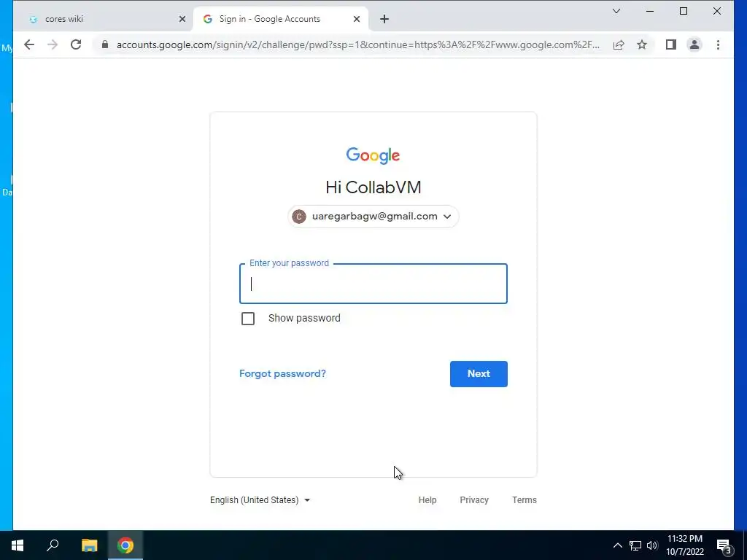Expand the uaregarbagw@gmail.com account switcher
Image resolution: width=747 pixels, height=560 pixels.
pos(373,216)
